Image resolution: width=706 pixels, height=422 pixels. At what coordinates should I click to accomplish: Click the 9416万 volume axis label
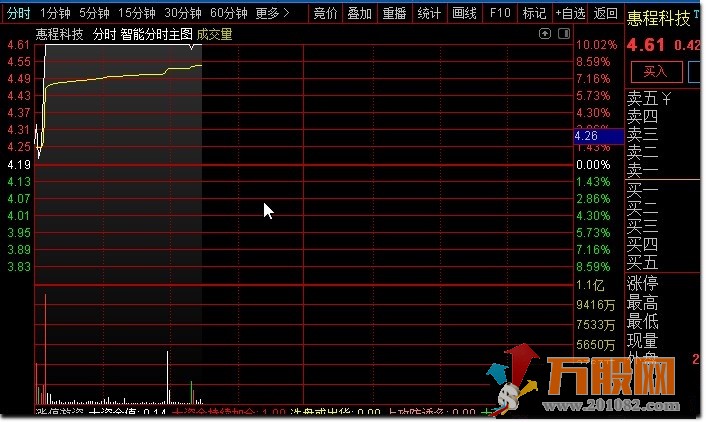(x=595, y=305)
